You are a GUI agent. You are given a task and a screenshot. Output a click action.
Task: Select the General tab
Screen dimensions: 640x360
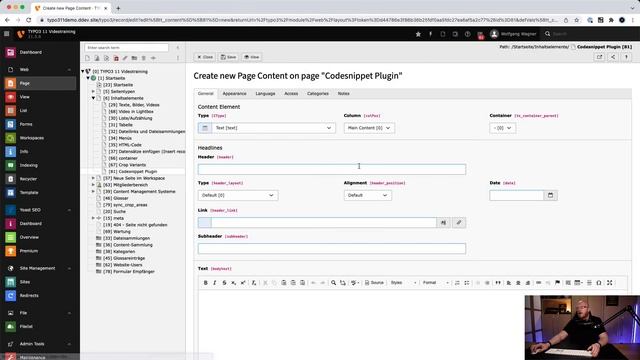coord(206,94)
